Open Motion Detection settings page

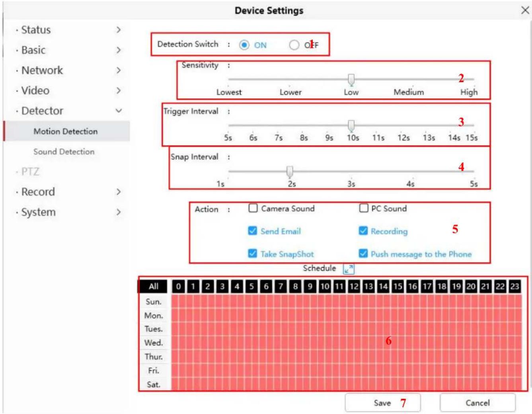point(66,131)
